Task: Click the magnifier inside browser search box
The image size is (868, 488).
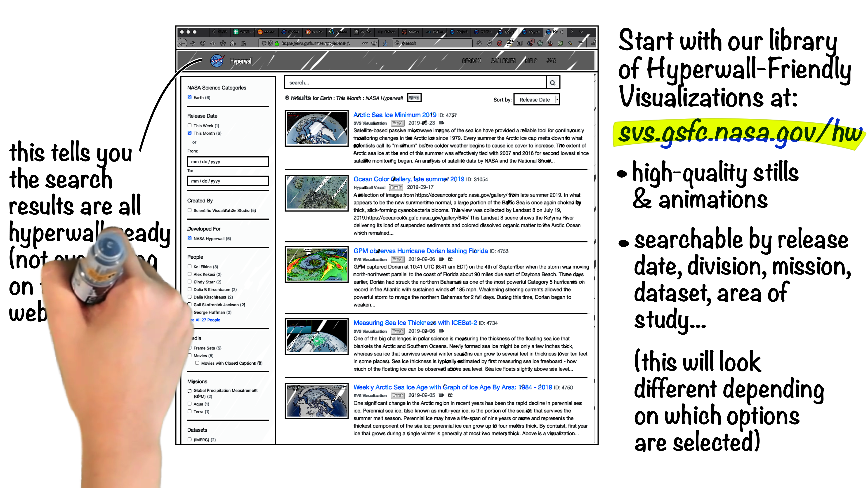Action: coord(397,43)
